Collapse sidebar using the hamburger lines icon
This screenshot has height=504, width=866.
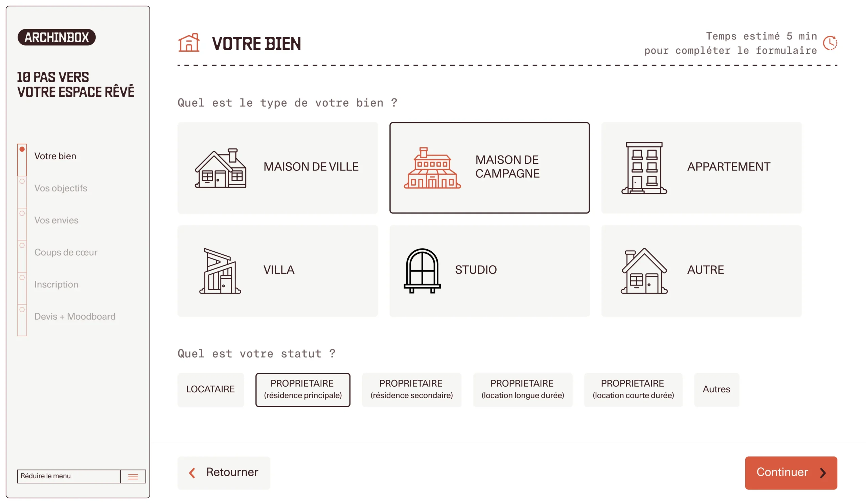click(133, 477)
